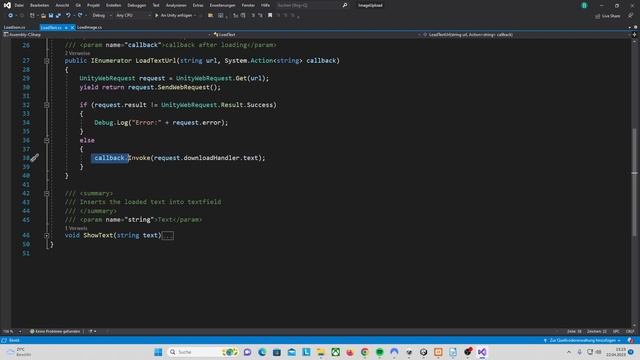Screen dimensions: 640x360
Task: Close the active LoadText.cs tab
Action: (72, 27)
